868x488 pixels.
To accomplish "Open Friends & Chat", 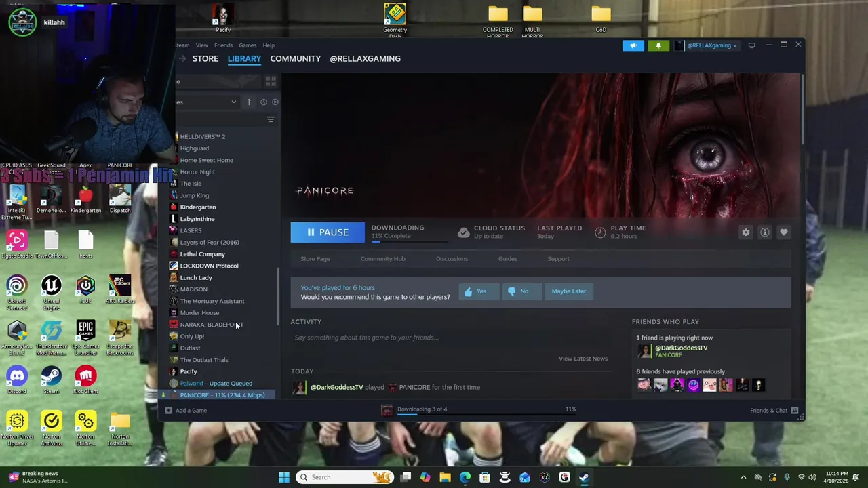I will pyautogui.click(x=774, y=411).
